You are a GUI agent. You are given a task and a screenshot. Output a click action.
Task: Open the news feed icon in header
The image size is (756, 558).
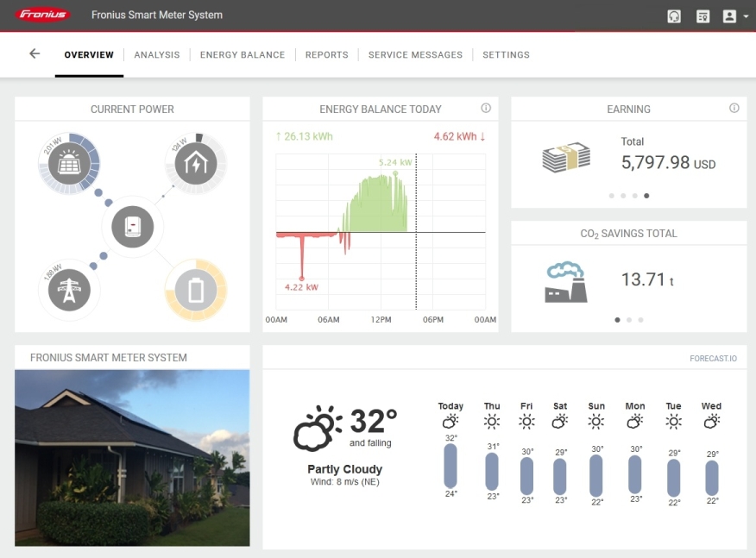(x=703, y=16)
